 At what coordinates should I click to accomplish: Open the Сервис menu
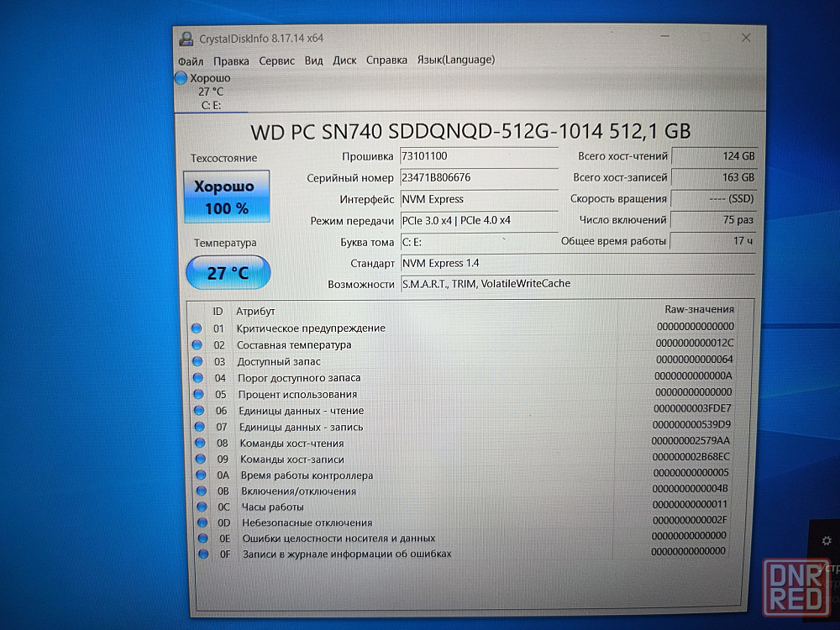click(276, 60)
